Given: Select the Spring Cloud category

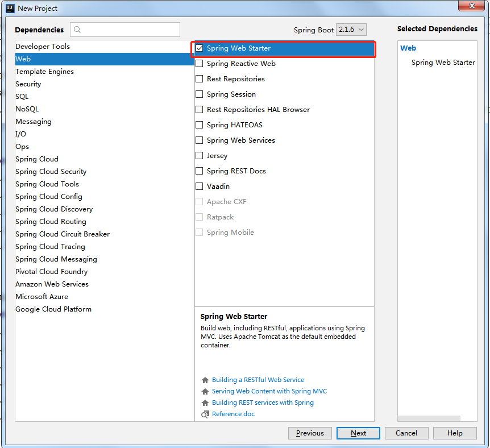Looking at the screenshot, I should point(105,159).
